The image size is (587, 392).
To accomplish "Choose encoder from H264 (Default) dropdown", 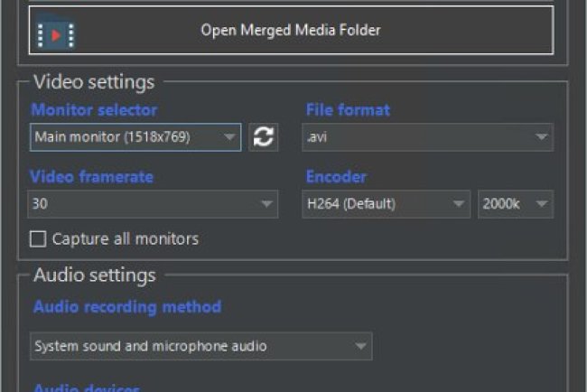I will tap(386, 204).
